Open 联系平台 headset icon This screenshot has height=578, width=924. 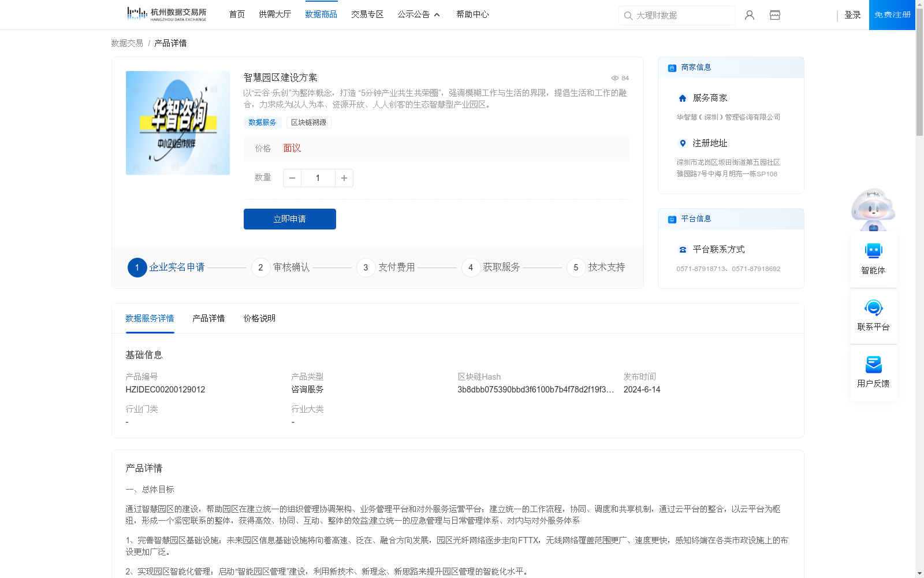[873, 307]
